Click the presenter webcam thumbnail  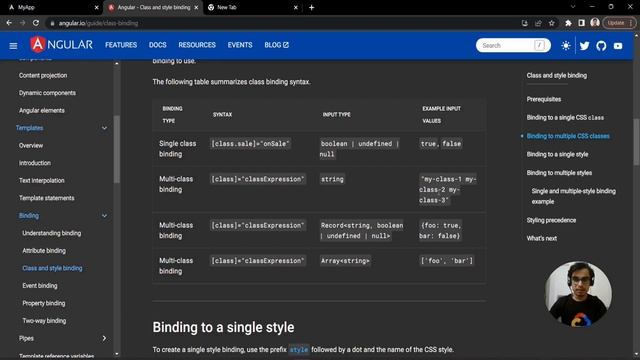(578, 294)
